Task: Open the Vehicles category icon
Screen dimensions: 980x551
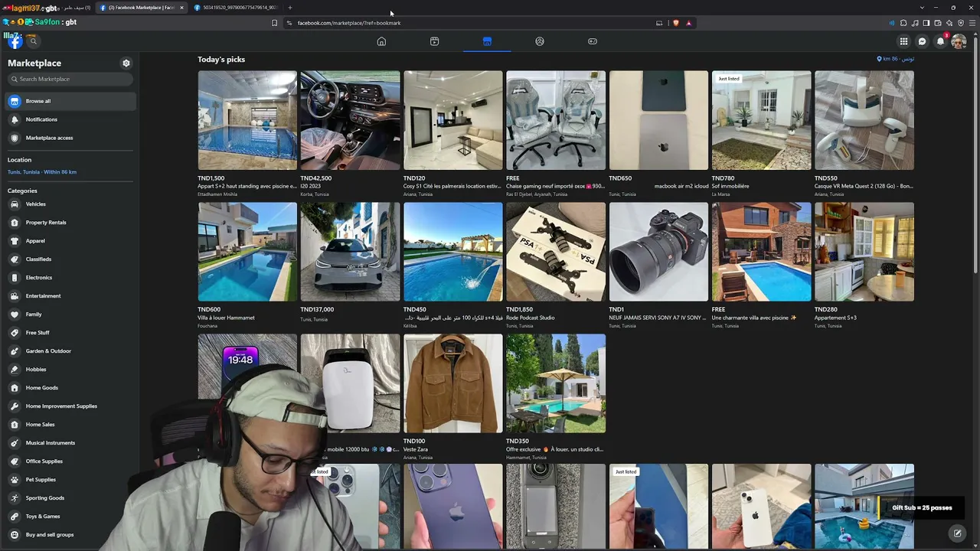Action: (14, 204)
